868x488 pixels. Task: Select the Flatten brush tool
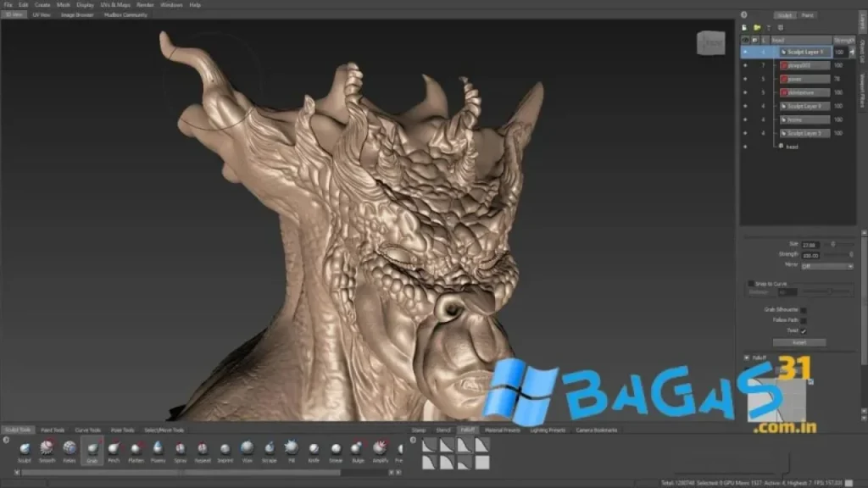[x=136, y=451]
